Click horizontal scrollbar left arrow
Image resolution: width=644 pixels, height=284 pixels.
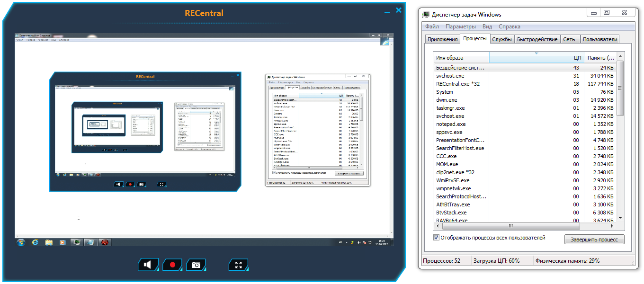point(438,226)
